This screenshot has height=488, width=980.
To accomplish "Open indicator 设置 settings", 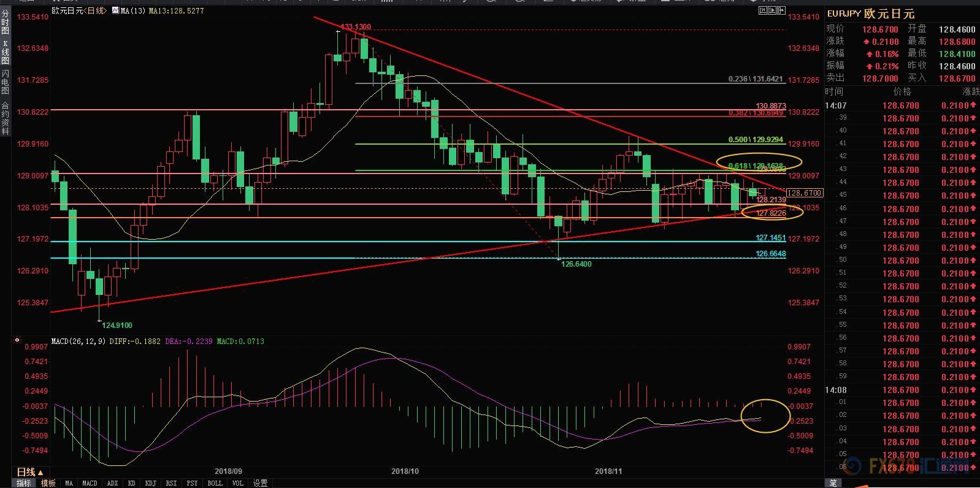I will [x=261, y=483].
